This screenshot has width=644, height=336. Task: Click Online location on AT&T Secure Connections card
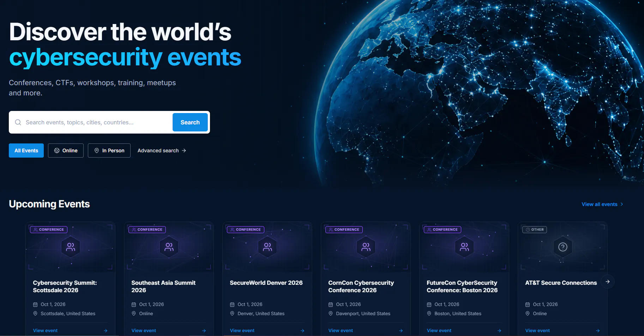[540, 313]
